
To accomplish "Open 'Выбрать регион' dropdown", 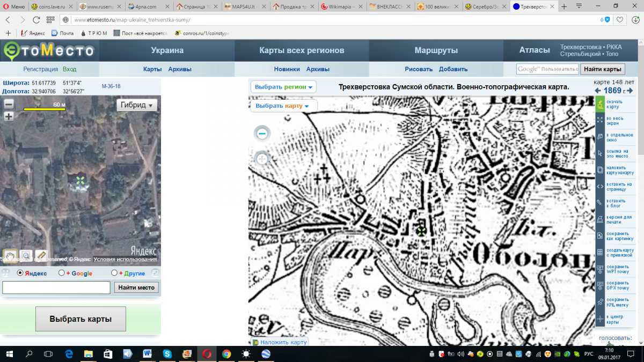I will (x=283, y=87).
